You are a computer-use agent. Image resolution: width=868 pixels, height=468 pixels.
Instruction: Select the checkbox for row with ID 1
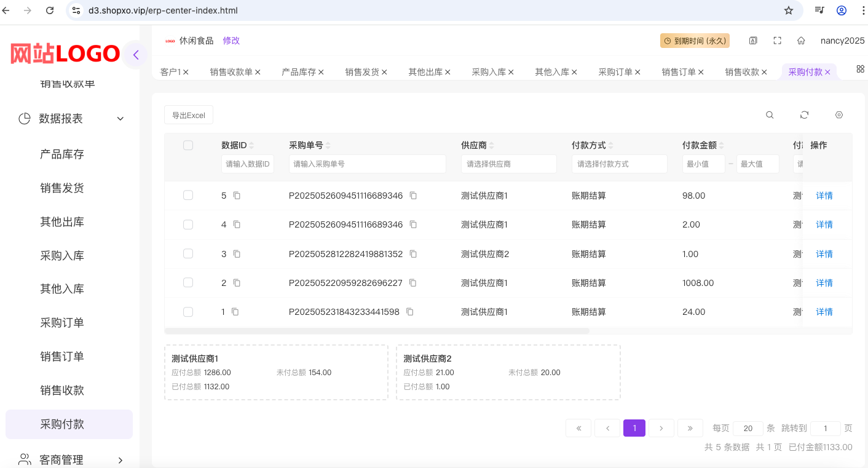[188, 312]
